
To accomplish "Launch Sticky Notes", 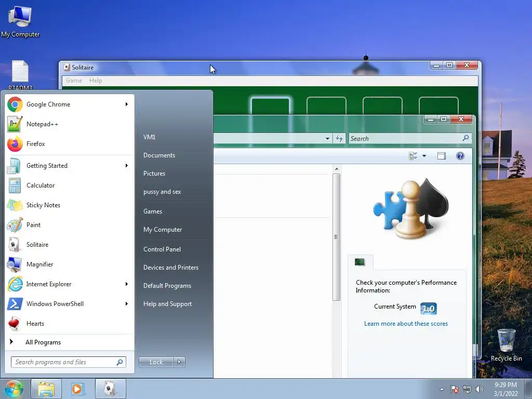I will pos(69,205).
